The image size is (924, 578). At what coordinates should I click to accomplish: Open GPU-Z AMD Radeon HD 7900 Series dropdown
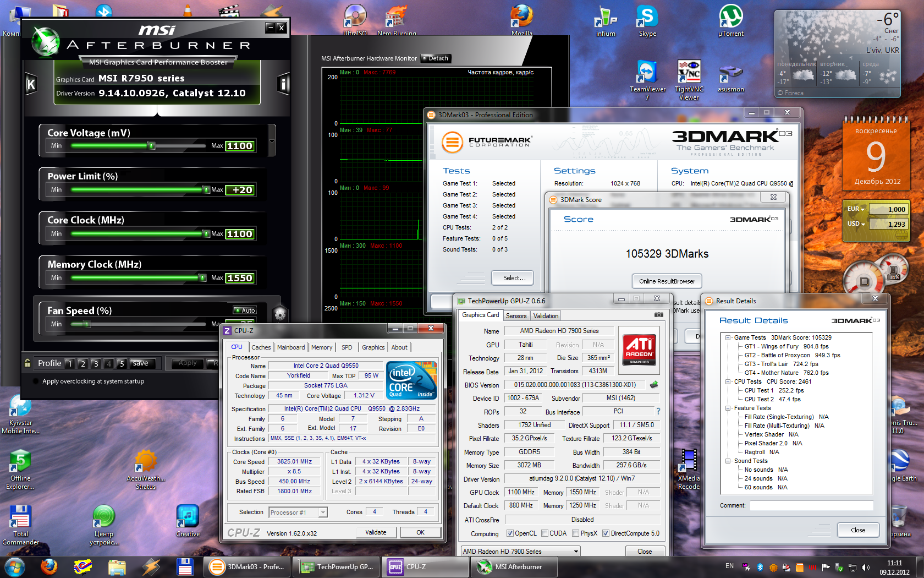tap(520, 551)
